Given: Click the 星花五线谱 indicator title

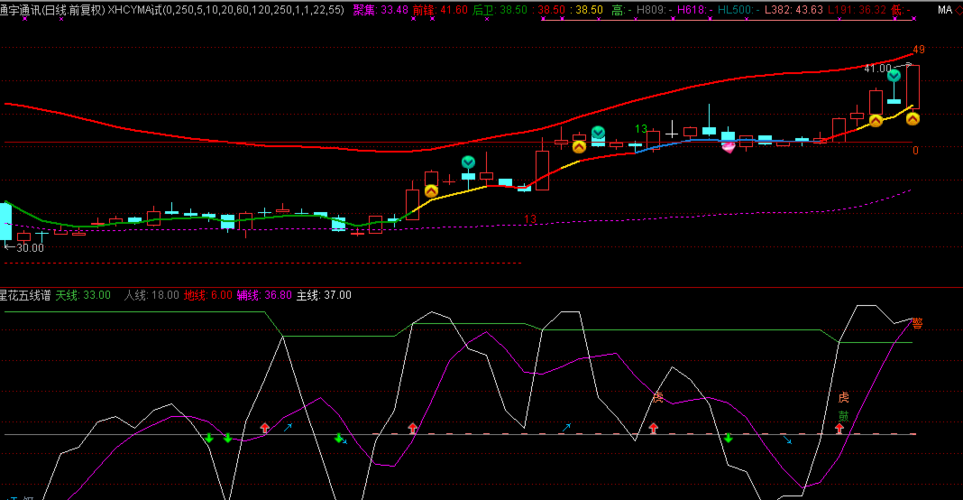Looking at the screenshot, I should click(25, 295).
